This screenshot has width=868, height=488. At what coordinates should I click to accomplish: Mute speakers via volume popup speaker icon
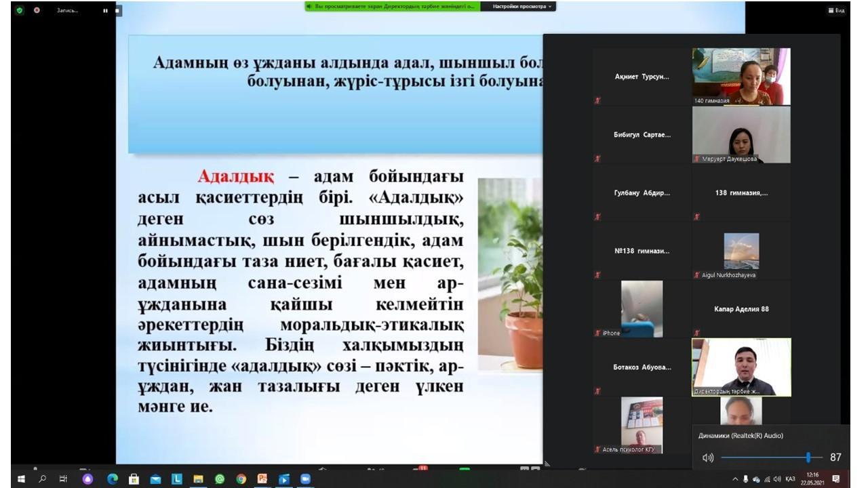tap(708, 457)
